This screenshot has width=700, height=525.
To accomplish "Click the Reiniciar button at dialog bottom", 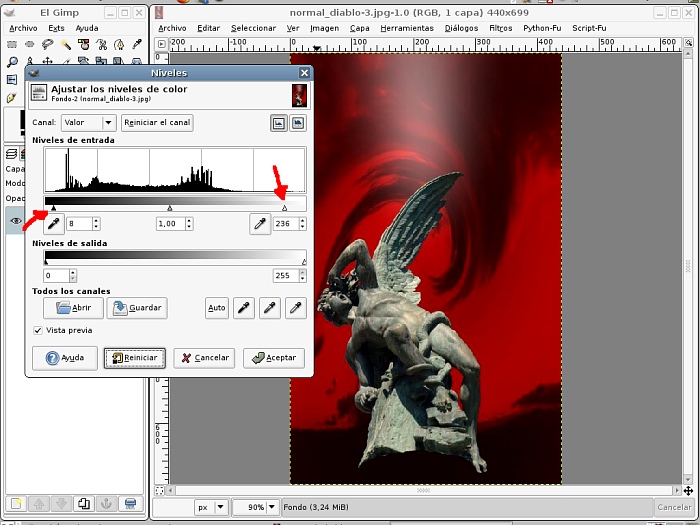I will pyautogui.click(x=135, y=358).
